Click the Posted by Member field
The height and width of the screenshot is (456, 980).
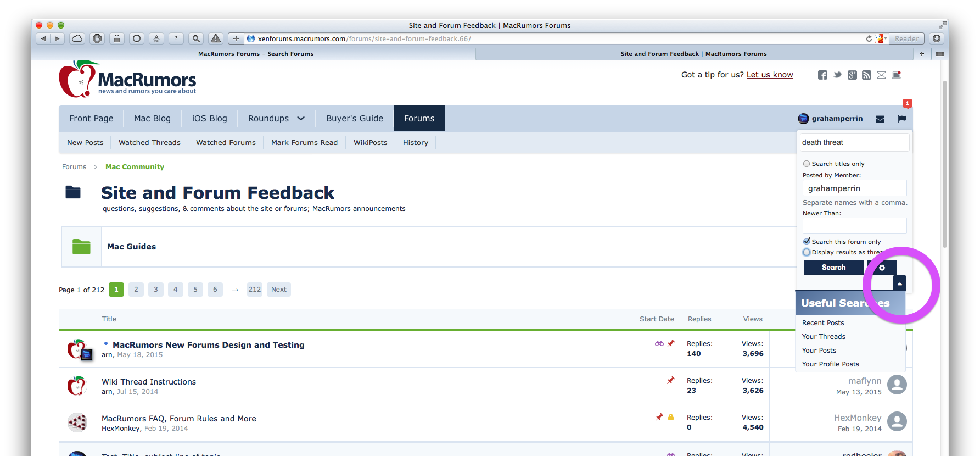tap(854, 188)
